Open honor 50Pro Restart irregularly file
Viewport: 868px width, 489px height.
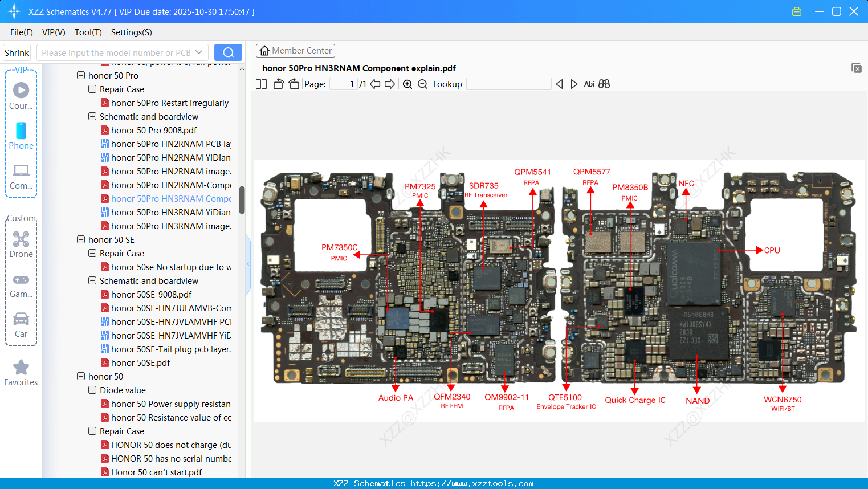[x=165, y=103]
